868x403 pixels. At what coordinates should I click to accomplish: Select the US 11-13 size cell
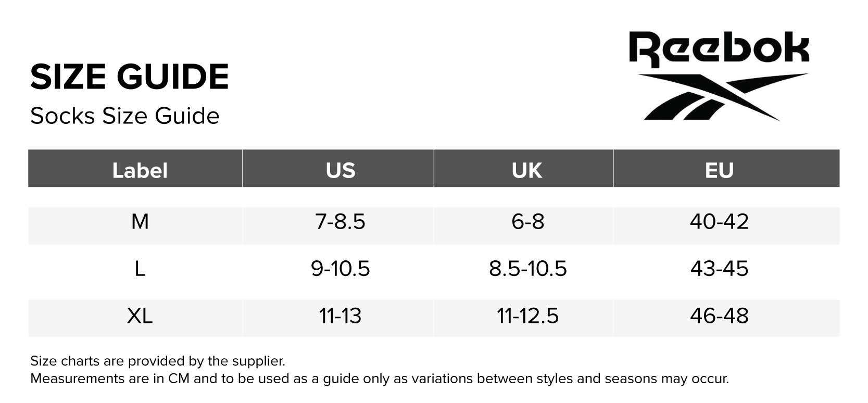341,316
